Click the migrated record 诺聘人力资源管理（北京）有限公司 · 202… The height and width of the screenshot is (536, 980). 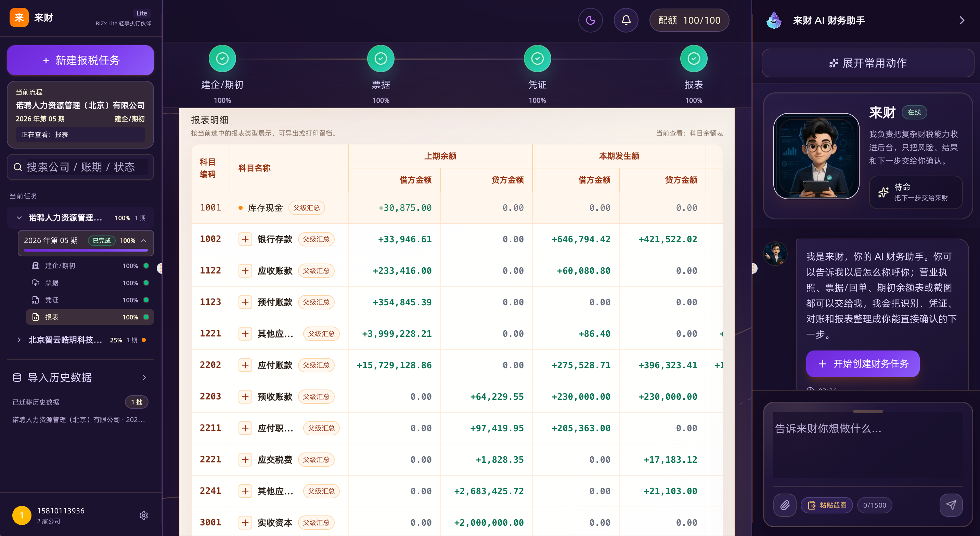[x=79, y=420]
